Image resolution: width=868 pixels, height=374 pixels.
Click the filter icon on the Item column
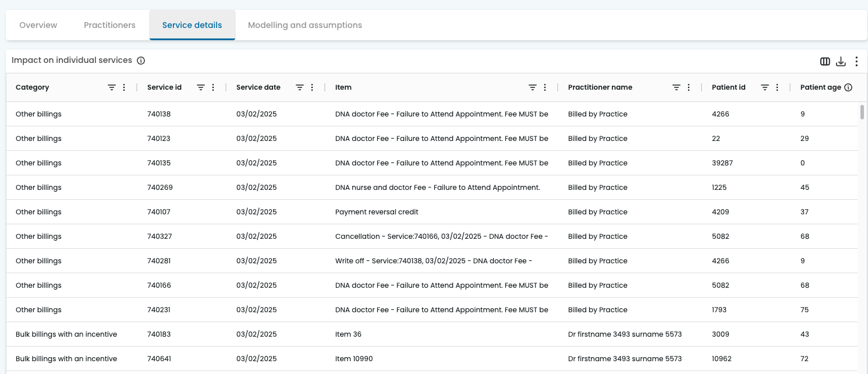532,87
